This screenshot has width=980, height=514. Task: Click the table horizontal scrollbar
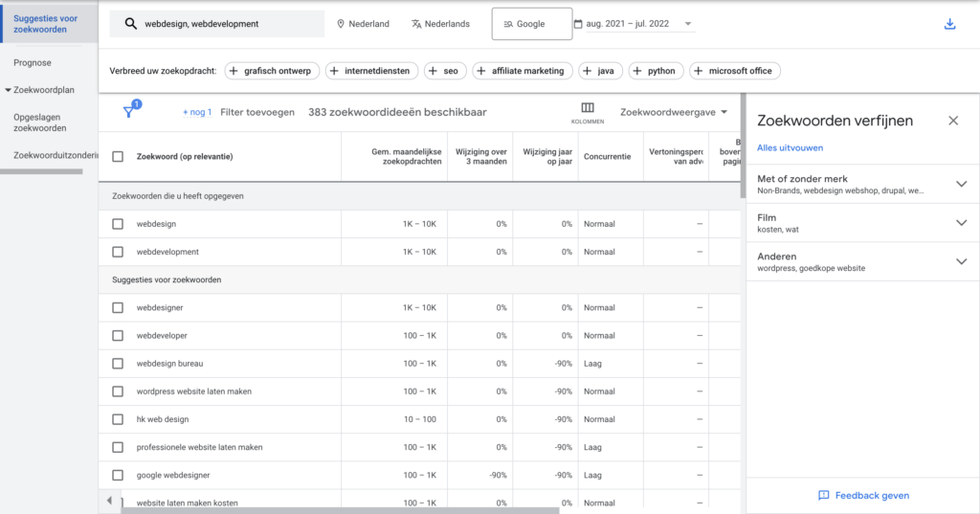(x=341, y=510)
